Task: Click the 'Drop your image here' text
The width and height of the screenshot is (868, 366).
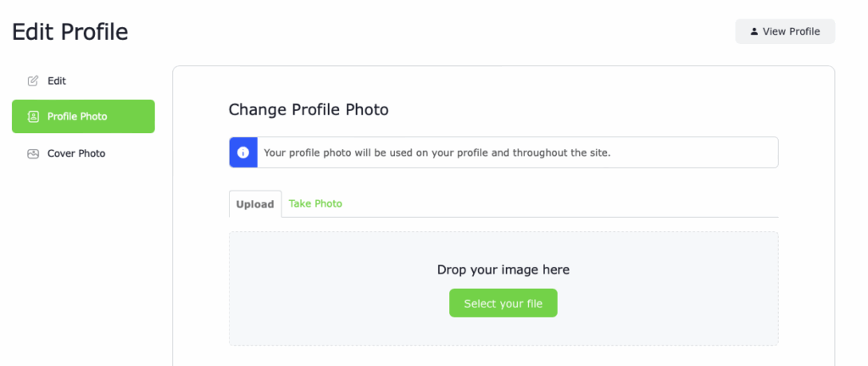Action: pyautogui.click(x=504, y=269)
